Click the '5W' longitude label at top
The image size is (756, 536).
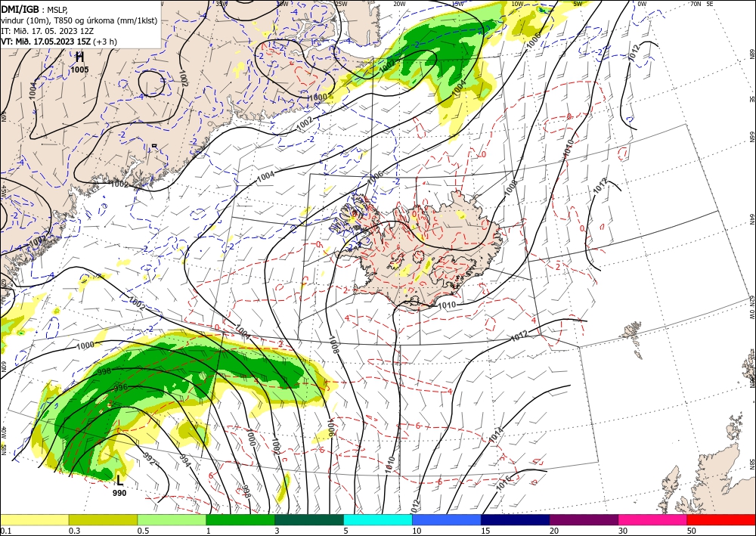click(578, 4)
